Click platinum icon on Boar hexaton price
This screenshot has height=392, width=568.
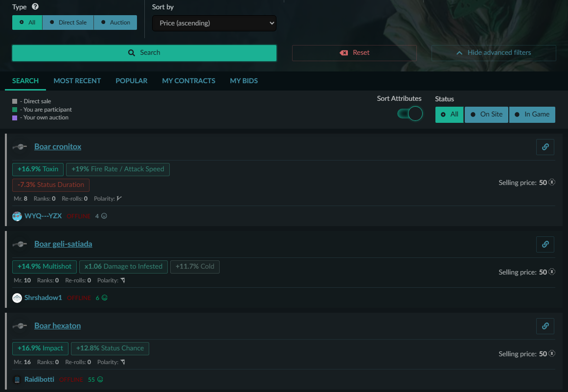pyautogui.click(x=552, y=354)
